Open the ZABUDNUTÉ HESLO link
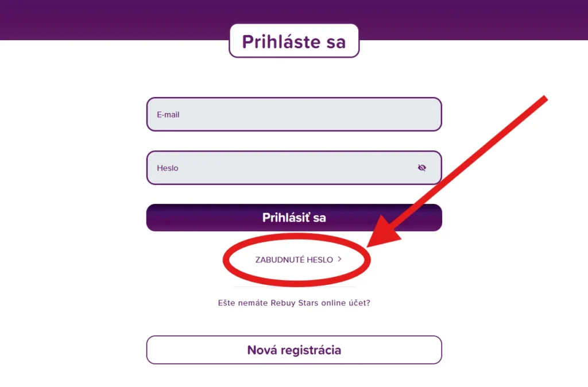 click(x=294, y=260)
